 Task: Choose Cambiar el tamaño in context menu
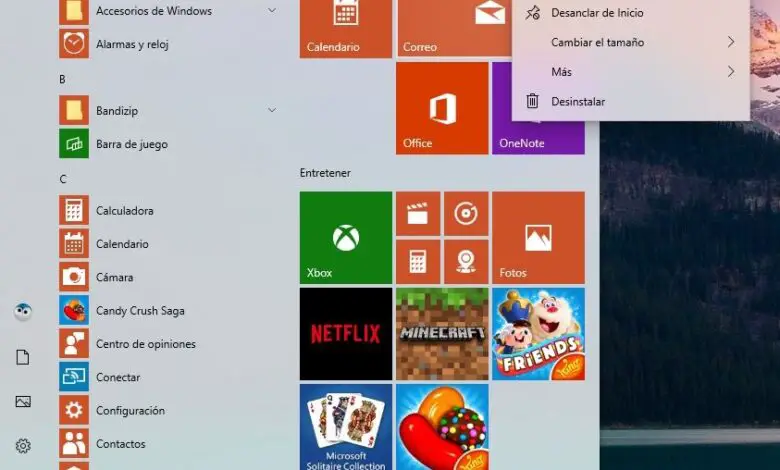point(631,42)
